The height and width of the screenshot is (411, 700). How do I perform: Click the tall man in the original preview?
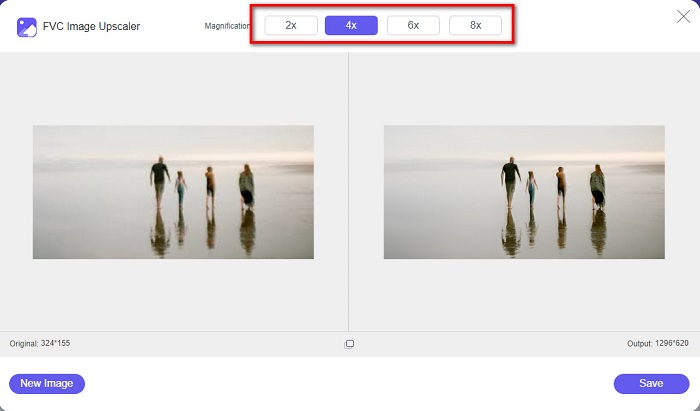[x=160, y=180]
